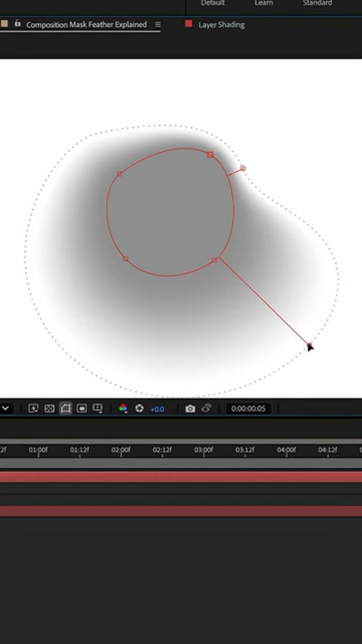Click Show Channel color management icon
This screenshot has height=644, width=362.
tap(123, 408)
